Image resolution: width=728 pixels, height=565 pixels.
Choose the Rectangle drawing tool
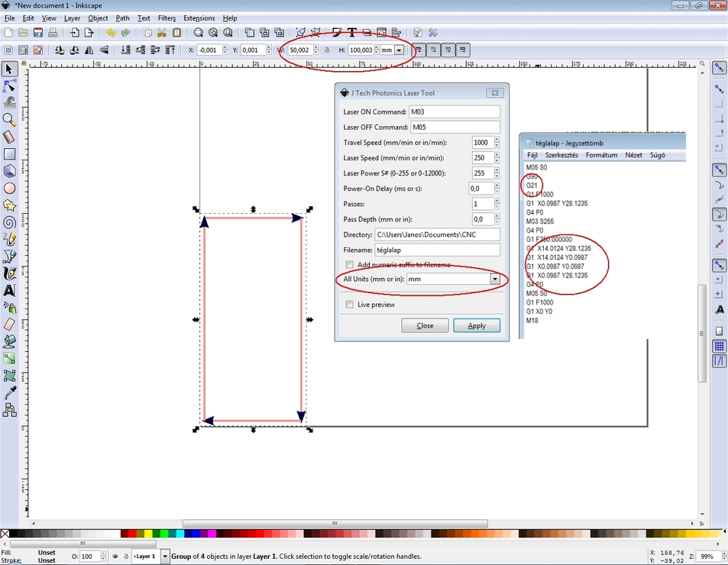click(x=9, y=154)
